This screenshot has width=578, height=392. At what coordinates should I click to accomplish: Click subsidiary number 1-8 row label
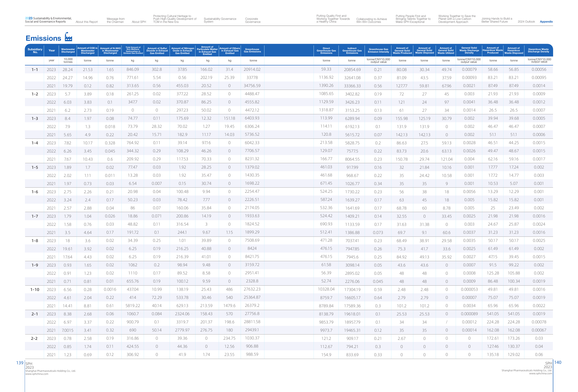pyautogui.click(x=34, y=241)
